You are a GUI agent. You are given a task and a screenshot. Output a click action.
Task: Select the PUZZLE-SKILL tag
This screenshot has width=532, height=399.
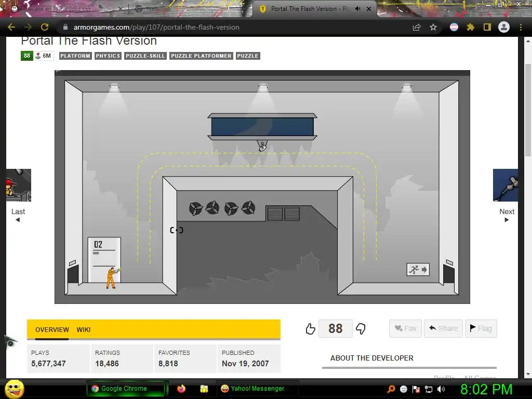tap(145, 56)
